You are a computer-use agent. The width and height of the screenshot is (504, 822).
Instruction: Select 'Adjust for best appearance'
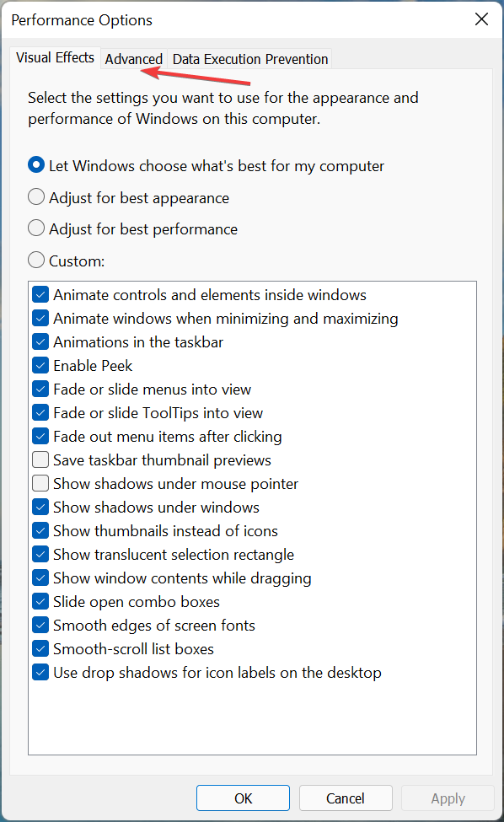(35, 196)
